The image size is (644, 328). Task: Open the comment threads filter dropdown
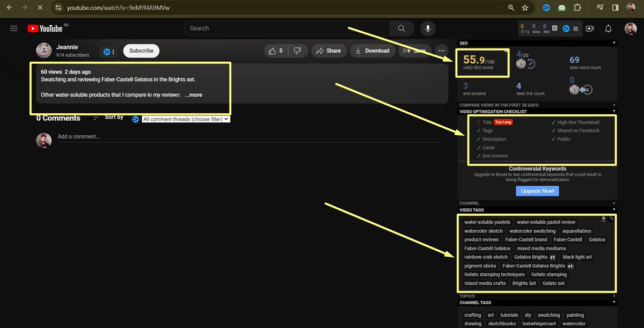click(185, 119)
